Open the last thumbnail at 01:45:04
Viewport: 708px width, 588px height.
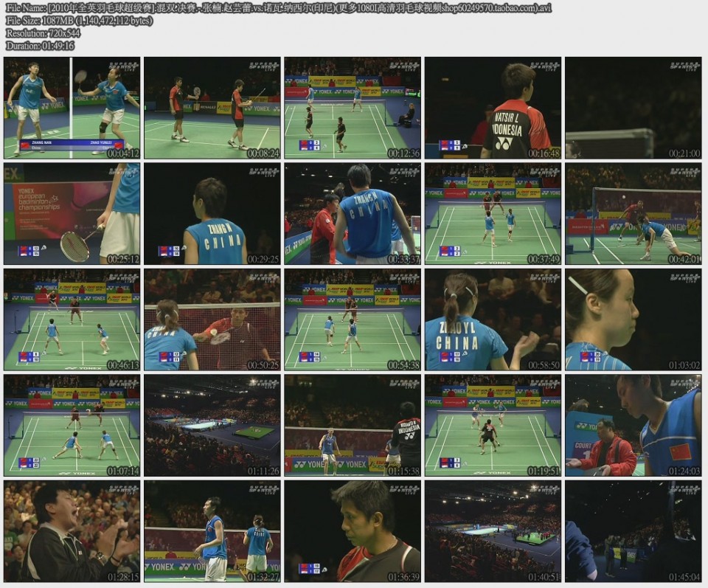pos(633,531)
